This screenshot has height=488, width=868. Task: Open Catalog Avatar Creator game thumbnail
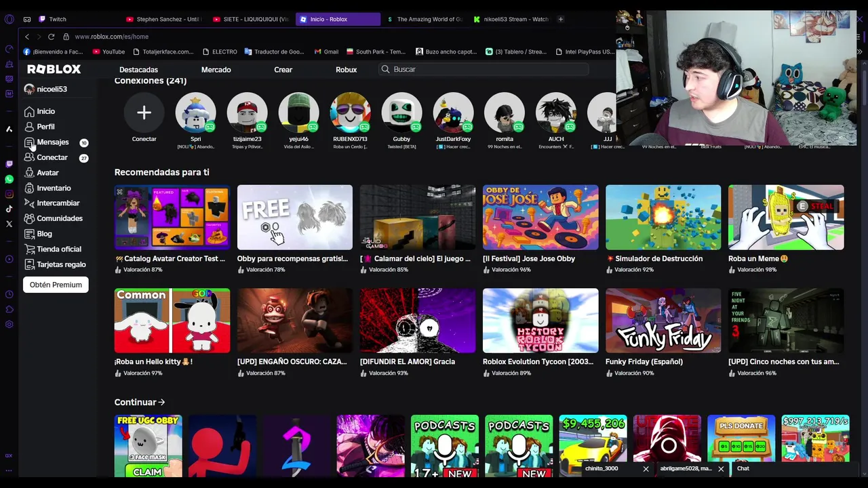172,217
